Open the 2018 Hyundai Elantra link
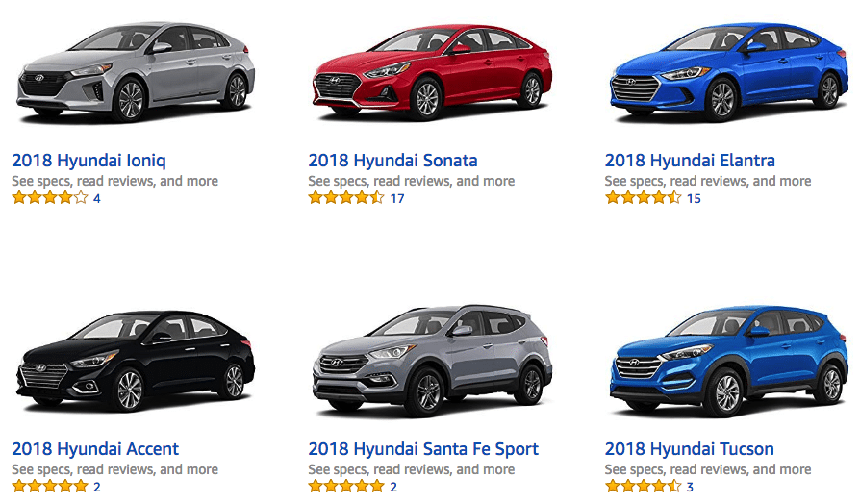This screenshot has height=504, width=860. [x=690, y=161]
